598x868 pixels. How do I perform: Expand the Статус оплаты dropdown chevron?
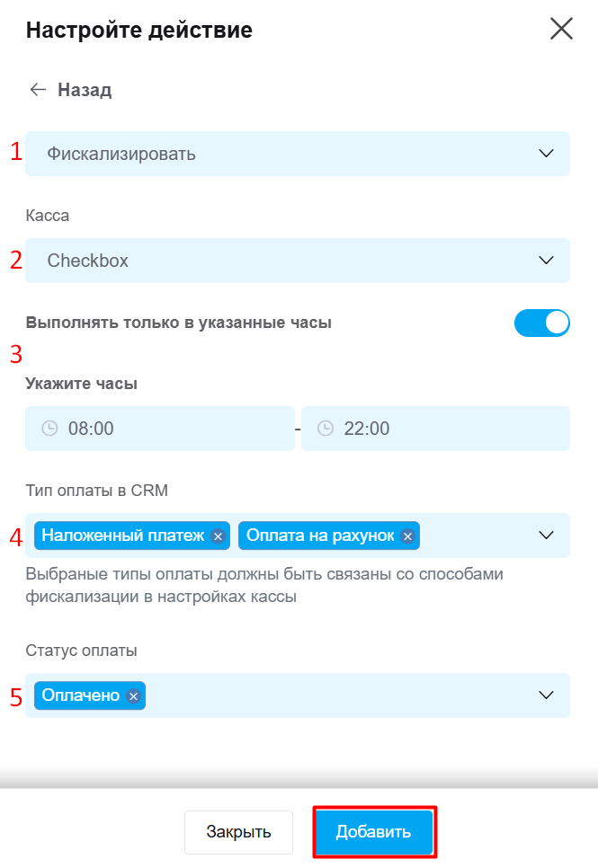(x=547, y=695)
